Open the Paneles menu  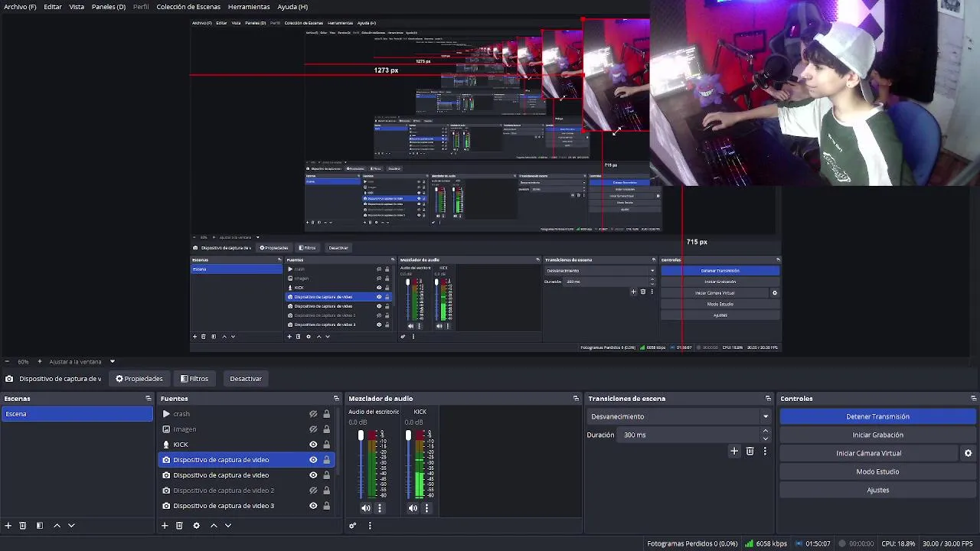[x=109, y=7]
